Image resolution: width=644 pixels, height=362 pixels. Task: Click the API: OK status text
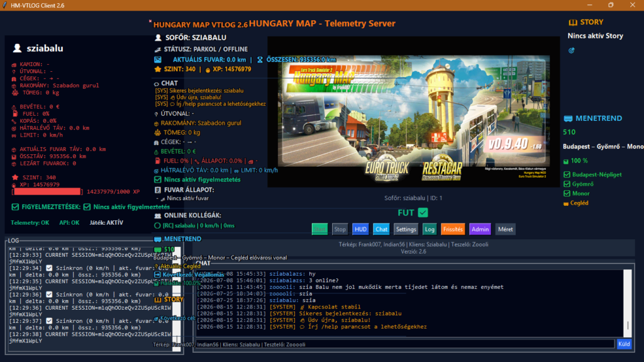pos(69,222)
